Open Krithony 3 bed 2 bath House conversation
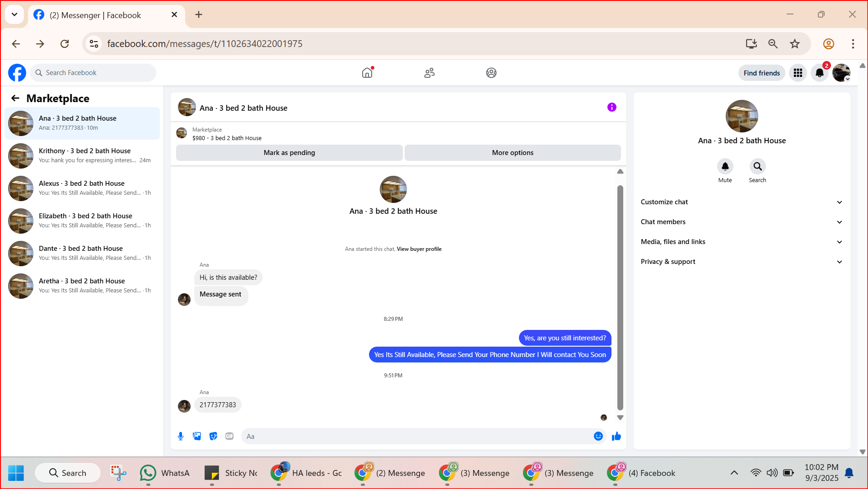This screenshot has height=489, width=868. click(x=82, y=156)
